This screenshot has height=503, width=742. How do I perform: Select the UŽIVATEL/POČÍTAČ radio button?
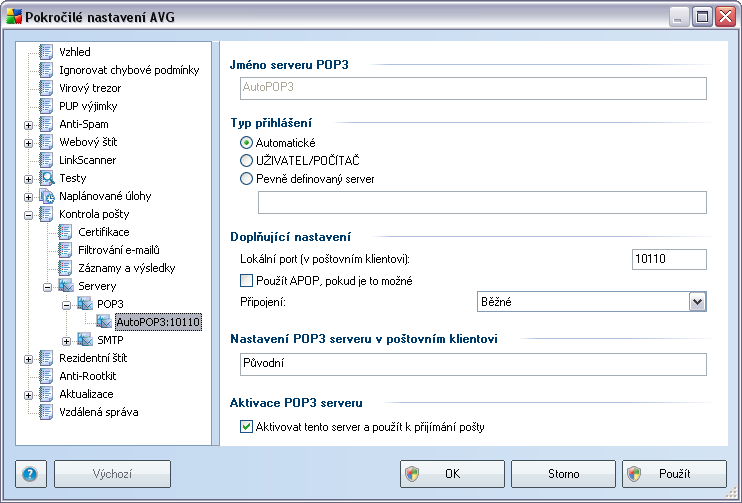click(246, 160)
